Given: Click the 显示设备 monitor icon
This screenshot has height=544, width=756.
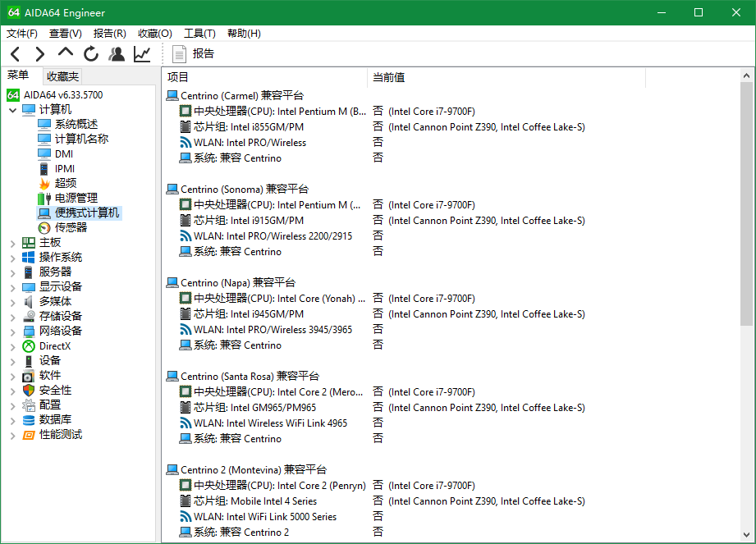Looking at the screenshot, I should tap(29, 287).
